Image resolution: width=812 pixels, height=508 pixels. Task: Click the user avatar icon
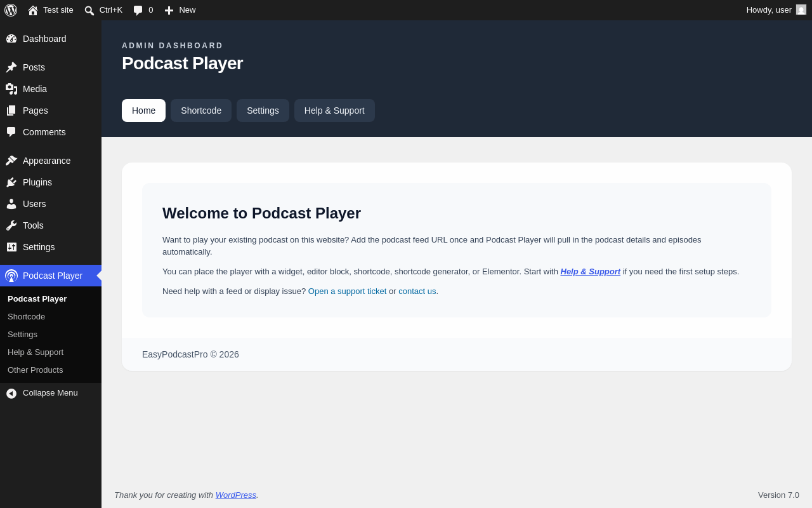801,10
